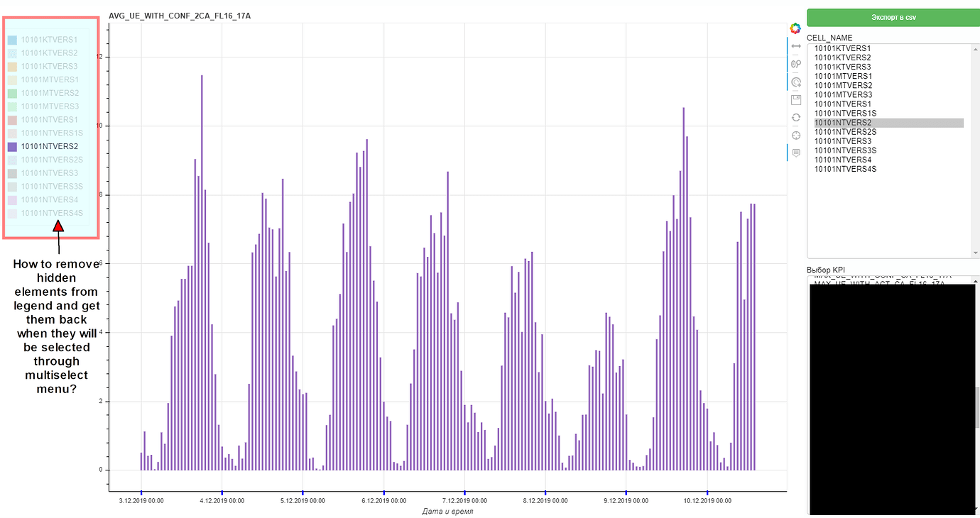Select 10101NTVERS4S in the CELL_NAME list
Image resolution: width=980 pixels, height=518 pixels.
point(845,169)
